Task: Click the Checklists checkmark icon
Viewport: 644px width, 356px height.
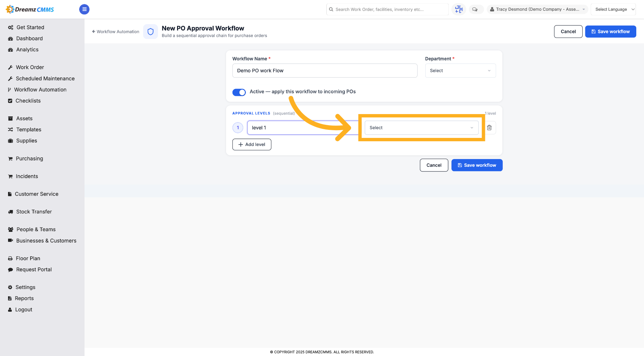Action: point(10,101)
